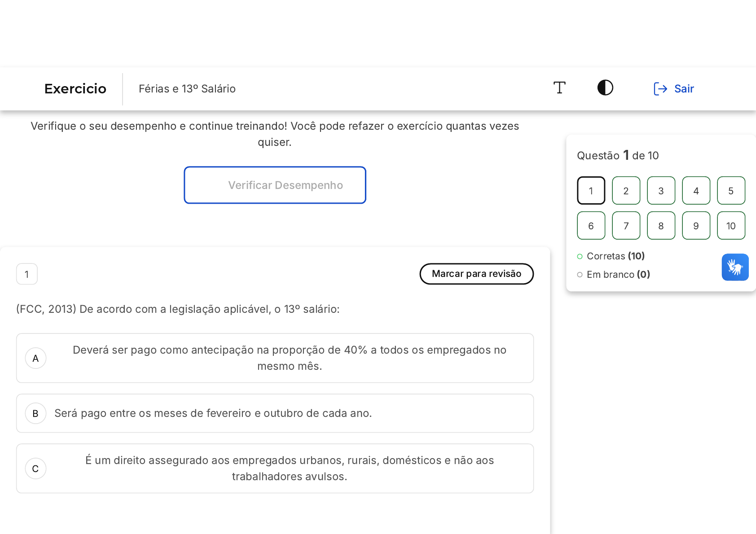Open question 6 from the grid
This screenshot has width=756, height=534.
(591, 226)
